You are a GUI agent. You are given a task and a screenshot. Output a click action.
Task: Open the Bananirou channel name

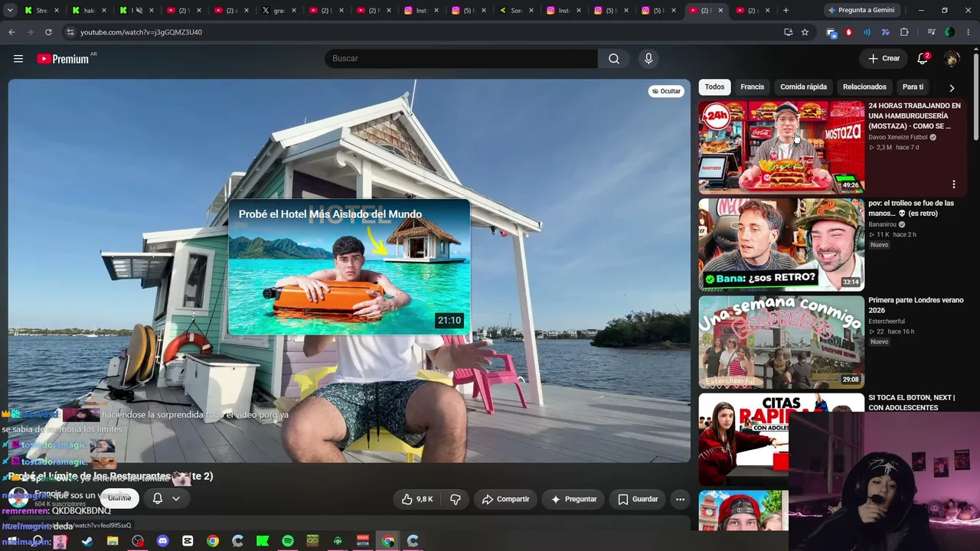[882, 224]
